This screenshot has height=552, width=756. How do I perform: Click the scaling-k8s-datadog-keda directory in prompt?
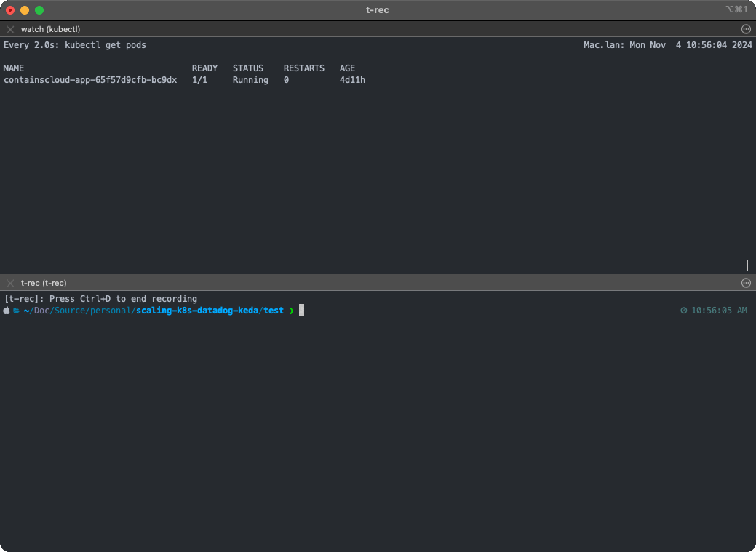[x=197, y=311]
